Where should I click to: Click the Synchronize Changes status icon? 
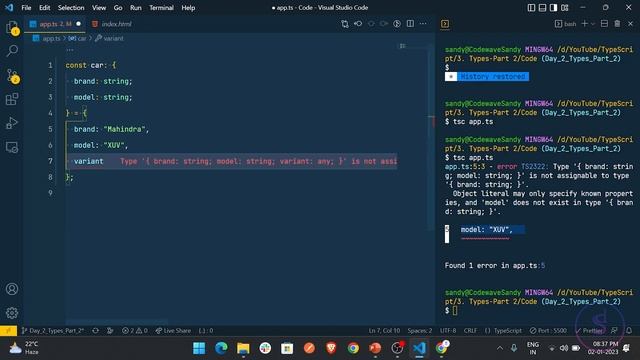click(x=96, y=331)
